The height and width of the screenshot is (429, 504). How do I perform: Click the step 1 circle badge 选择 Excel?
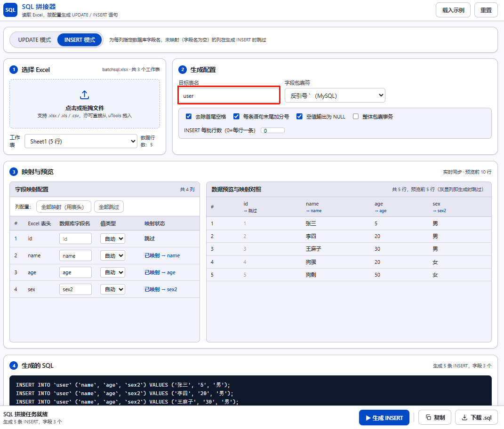point(14,70)
